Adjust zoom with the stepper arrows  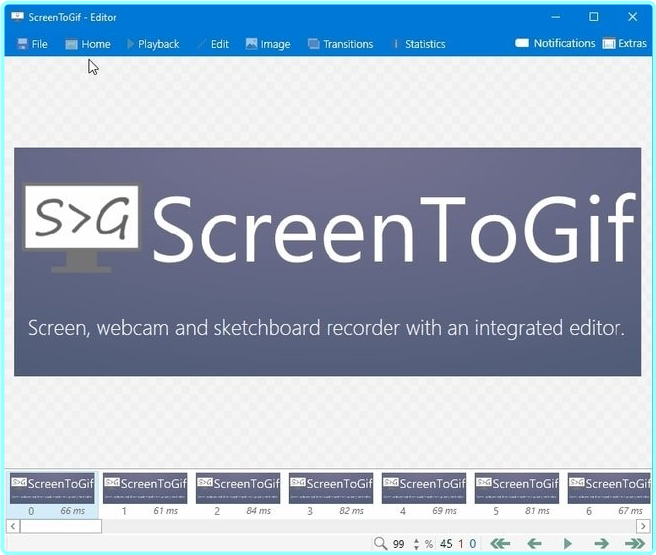coord(416,543)
